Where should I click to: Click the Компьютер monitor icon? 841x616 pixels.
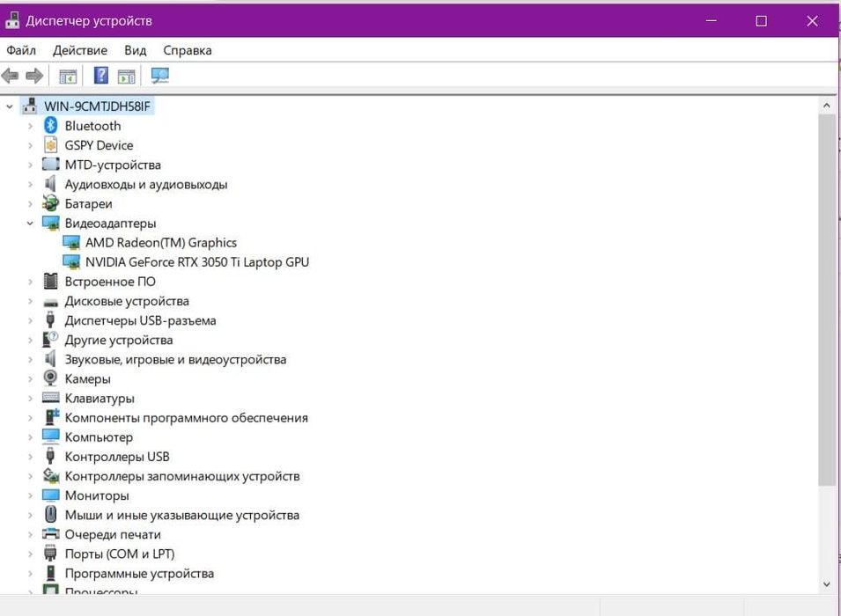[50, 436]
